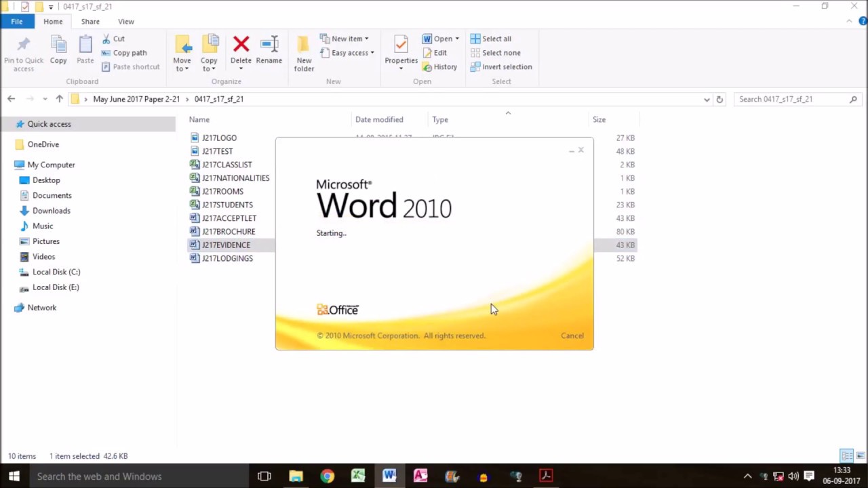The height and width of the screenshot is (488, 868).
Task: Select Quick access in navigation pane
Action: pyautogui.click(x=49, y=124)
